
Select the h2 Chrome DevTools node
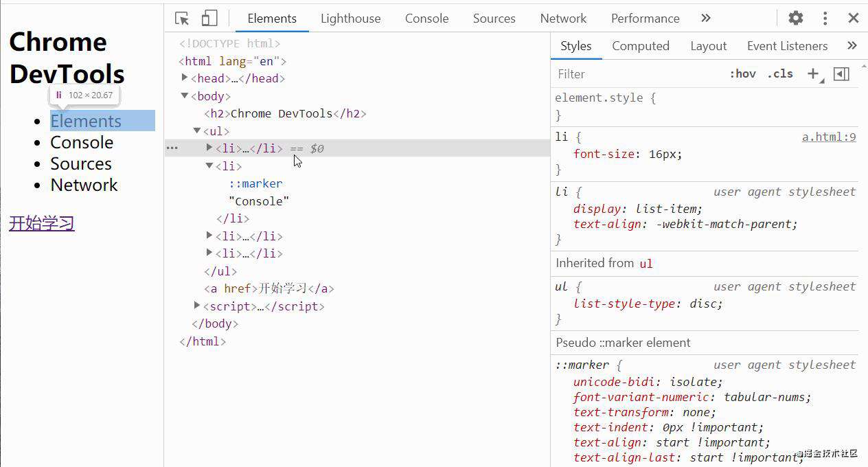pyautogui.click(x=286, y=113)
